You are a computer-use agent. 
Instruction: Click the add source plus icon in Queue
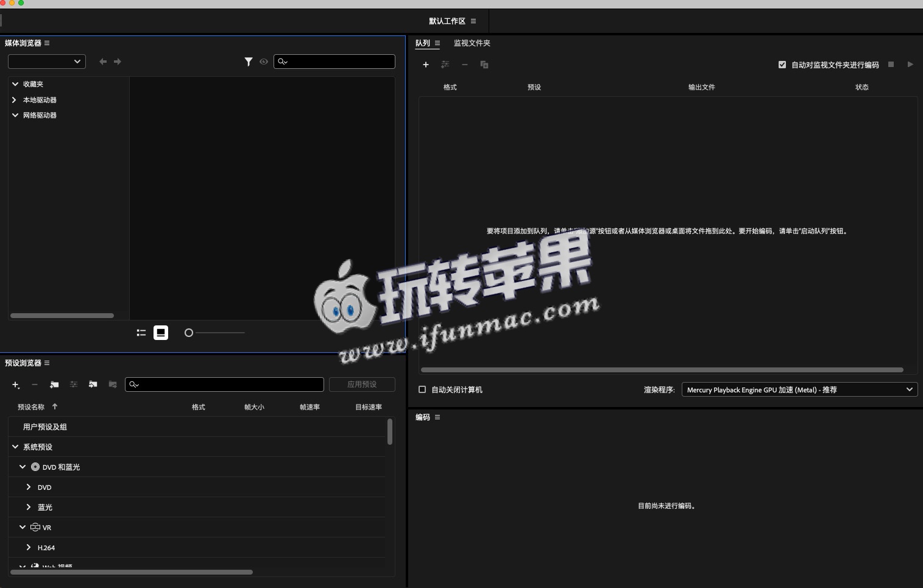coord(426,65)
